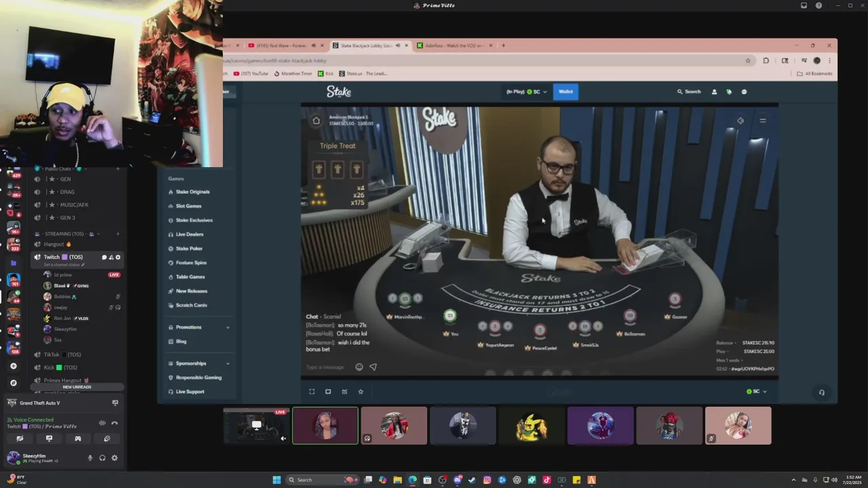
Task: Favorite this game with the star icon
Action: (361, 392)
